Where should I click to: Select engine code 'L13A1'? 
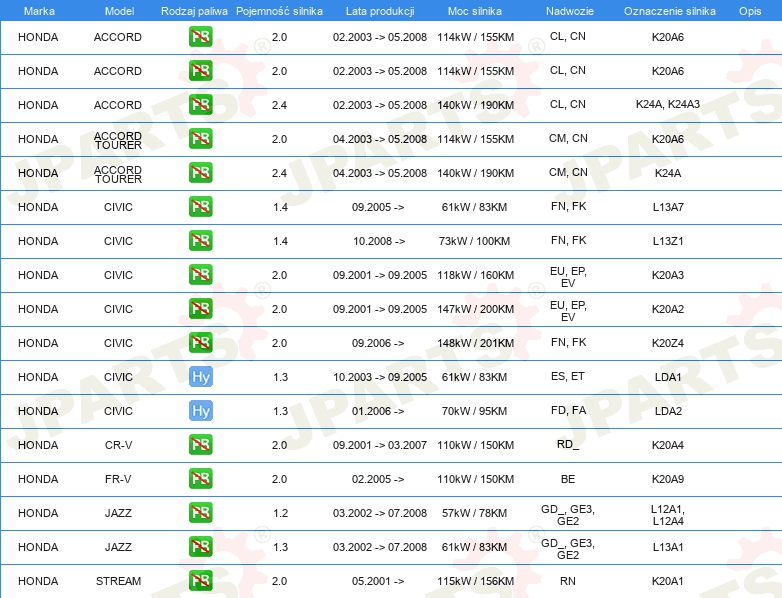(x=668, y=547)
